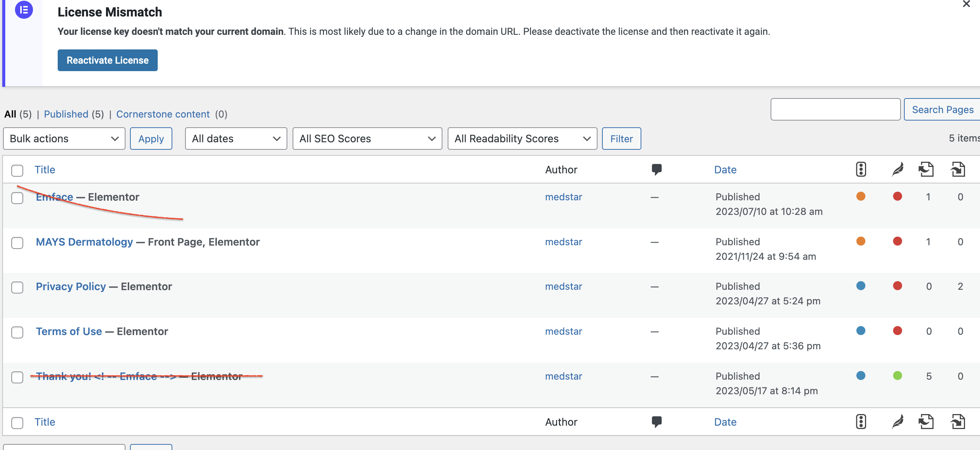Click the readability feather icon in header
This screenshot has width=980, height=450.
tap(898, 170)
